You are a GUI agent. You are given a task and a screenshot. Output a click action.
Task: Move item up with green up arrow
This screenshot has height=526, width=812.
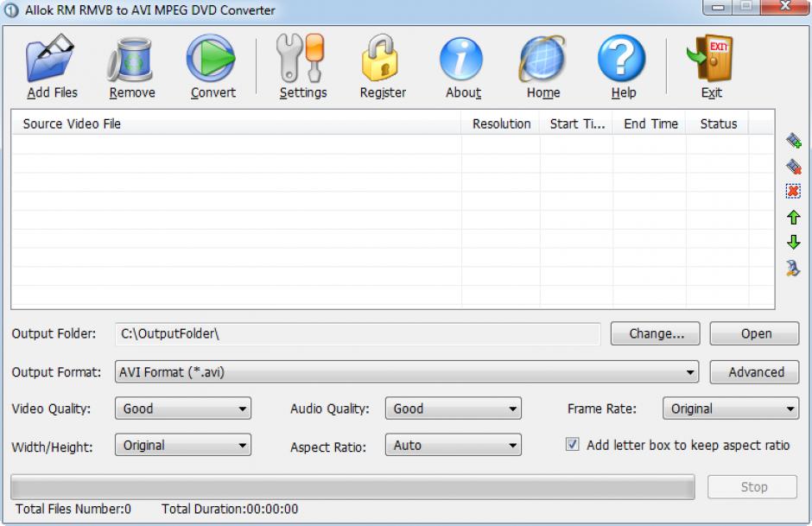[x=793, y=217]
